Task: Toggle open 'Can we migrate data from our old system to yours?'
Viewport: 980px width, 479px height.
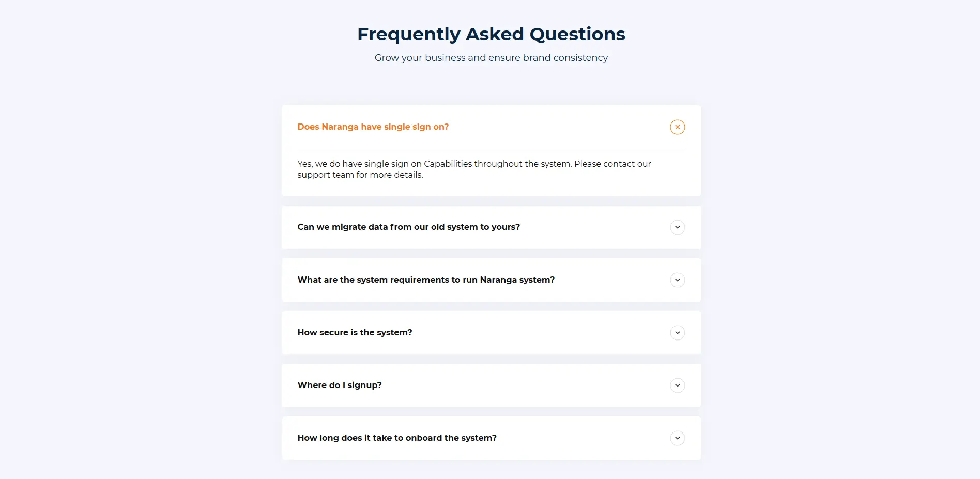Action: 408,227
